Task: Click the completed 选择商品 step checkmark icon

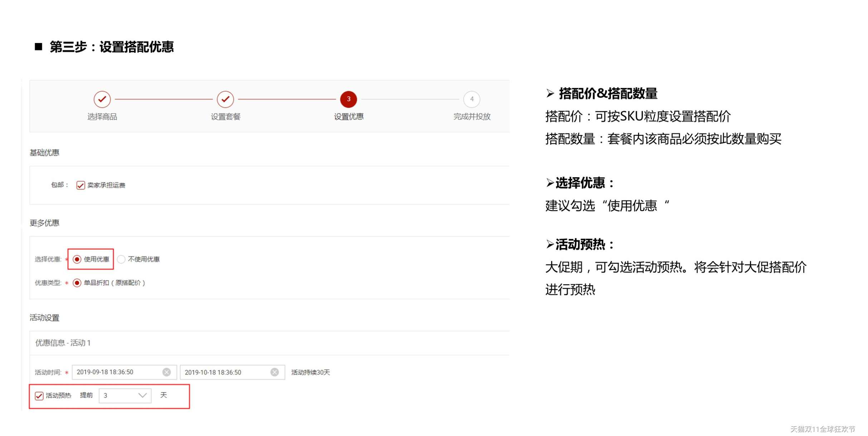Action: pyautogui.click(x=102, y=99)
